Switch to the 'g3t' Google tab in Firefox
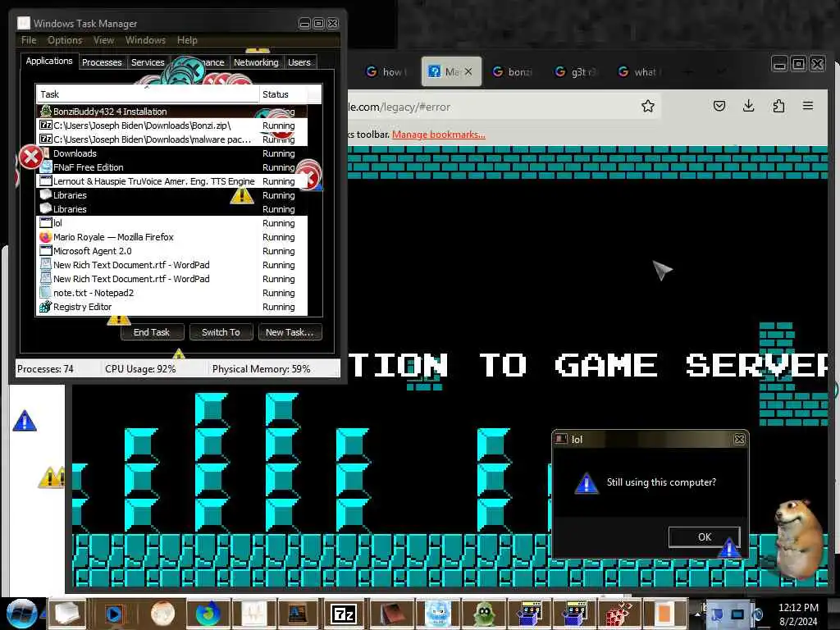840x630 pixels. pyautogui.click(x=577, y=71)
